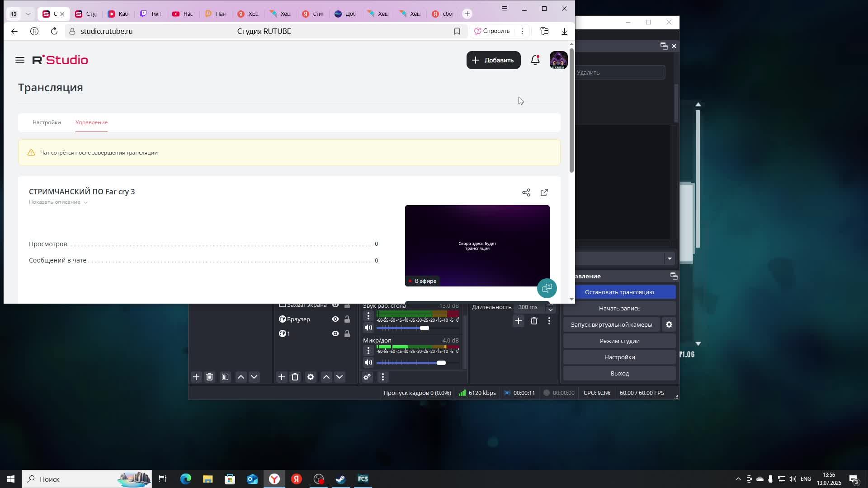Unlock the source named 1
Screen dimensions: 868x488
click(347, 333)
